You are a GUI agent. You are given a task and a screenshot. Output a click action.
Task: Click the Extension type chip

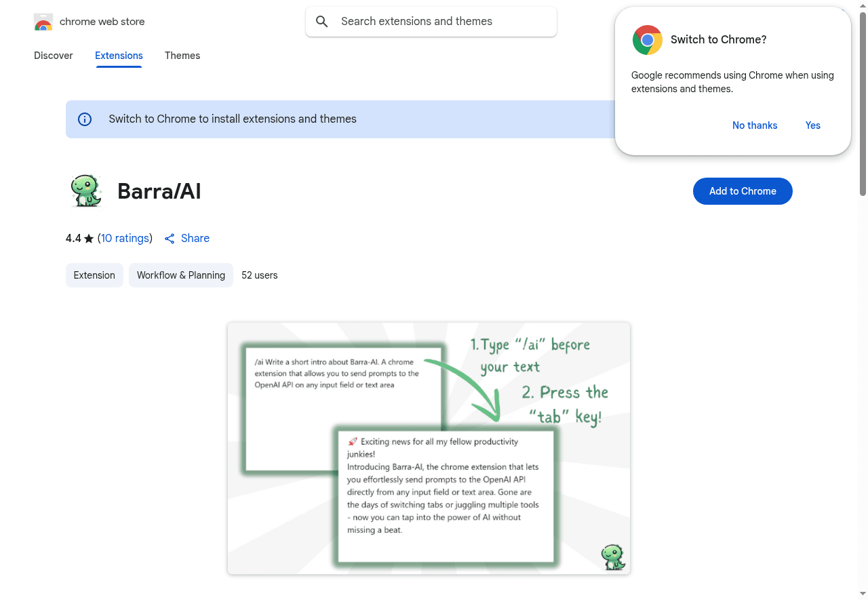pyautogui.click(x=94, y=275)
